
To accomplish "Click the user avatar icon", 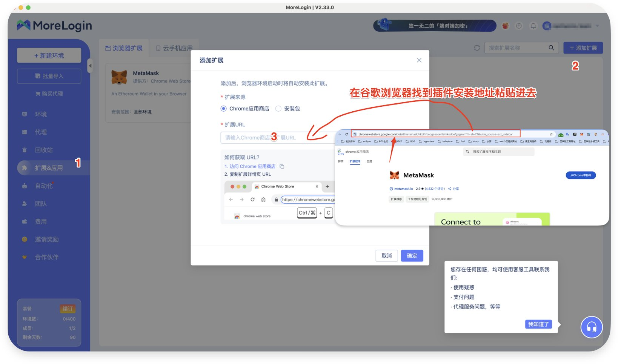I will [x=547, y=26].
